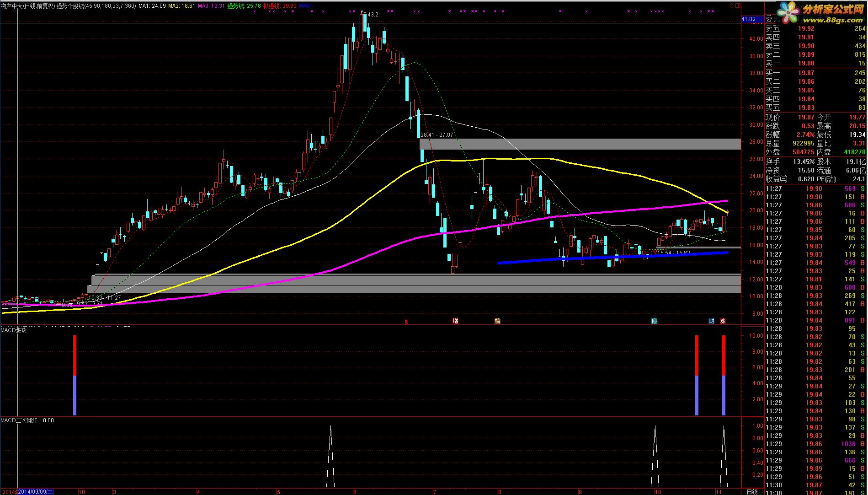Click the second MACD进攻 signal bar in October
Viewport: 868px width, 495px height.
pyautogui.click(x=697, y=375)
